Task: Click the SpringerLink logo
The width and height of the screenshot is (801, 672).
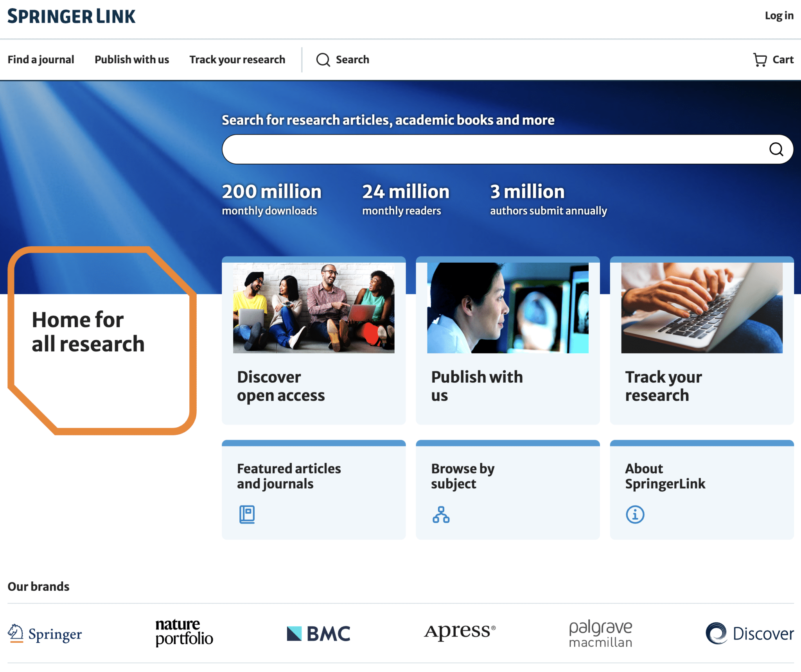Action: tap(72, 16)
